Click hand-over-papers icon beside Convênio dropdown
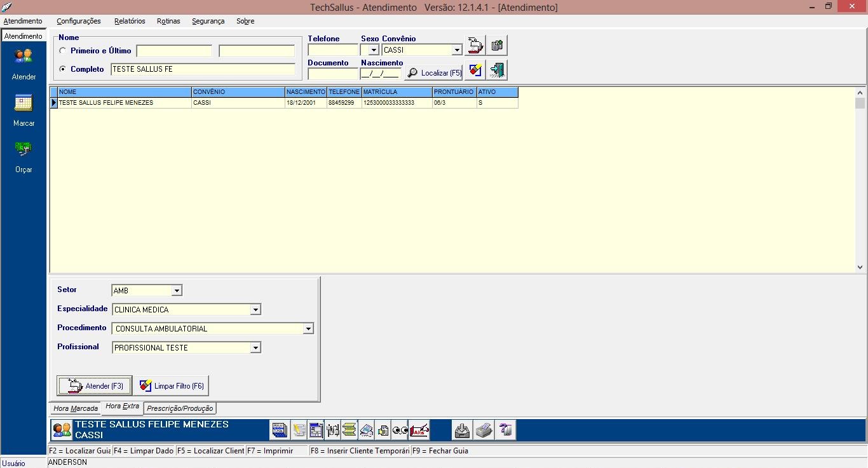 point(475,46)
